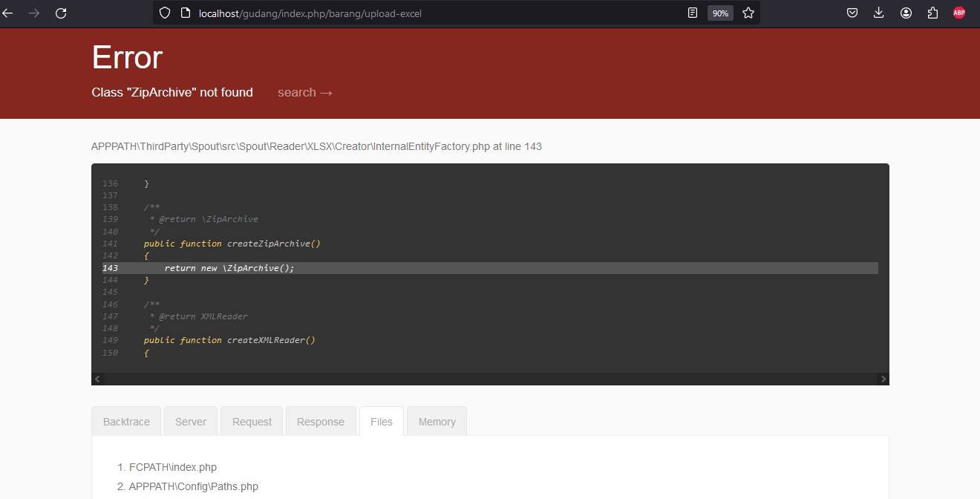Reset the 90% zoom level badge

tap(720, 13)
